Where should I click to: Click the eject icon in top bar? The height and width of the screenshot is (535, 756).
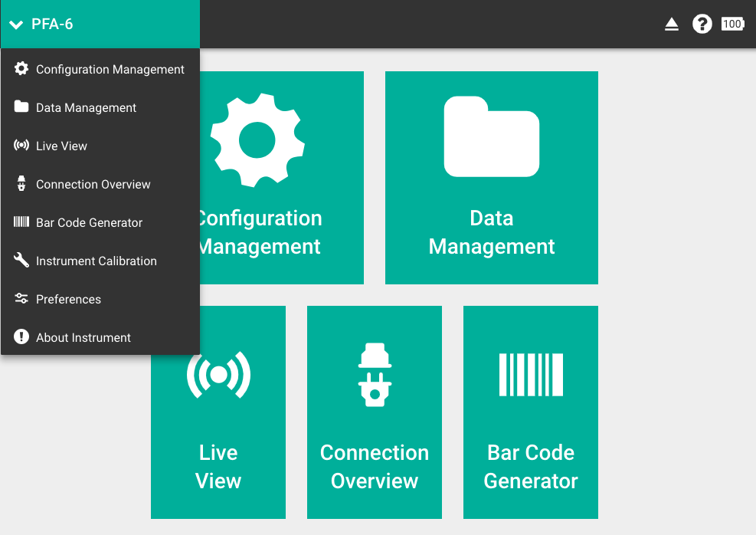click(x=672, y=25)
